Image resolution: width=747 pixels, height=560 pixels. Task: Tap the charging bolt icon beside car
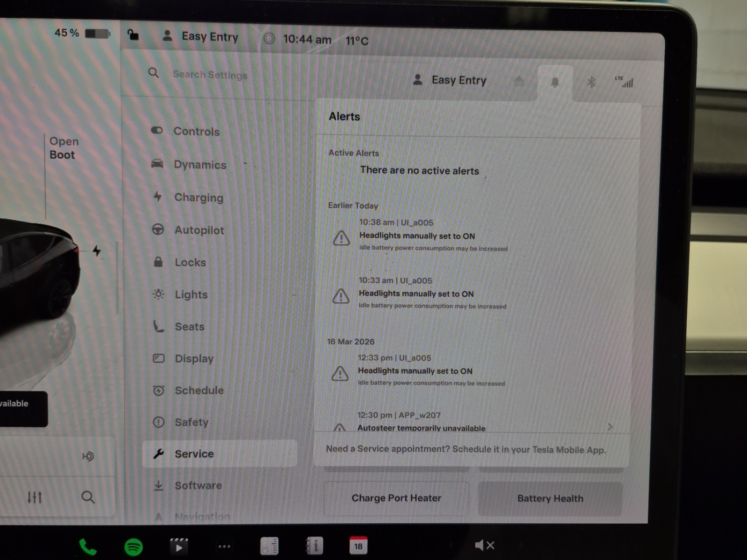pos(97,251)
